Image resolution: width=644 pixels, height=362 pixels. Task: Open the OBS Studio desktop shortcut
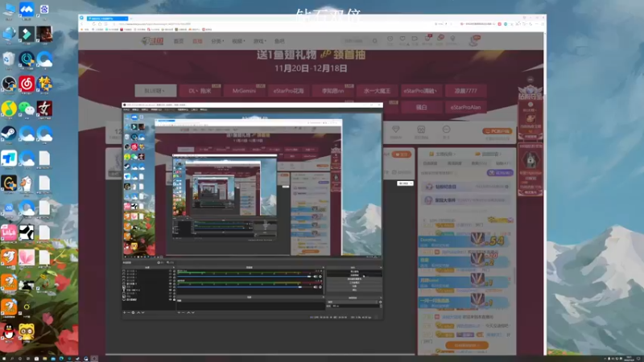tap(9, 84)
